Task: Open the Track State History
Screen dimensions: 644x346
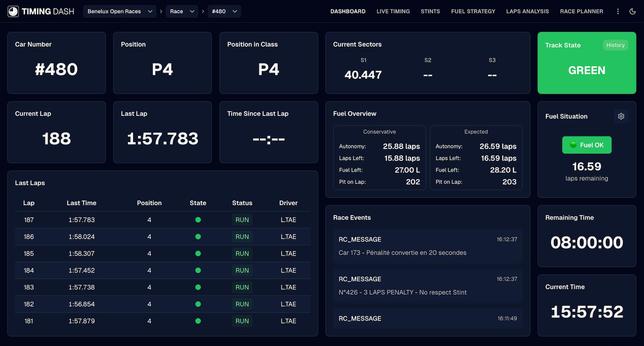Action: coord(615,45)
